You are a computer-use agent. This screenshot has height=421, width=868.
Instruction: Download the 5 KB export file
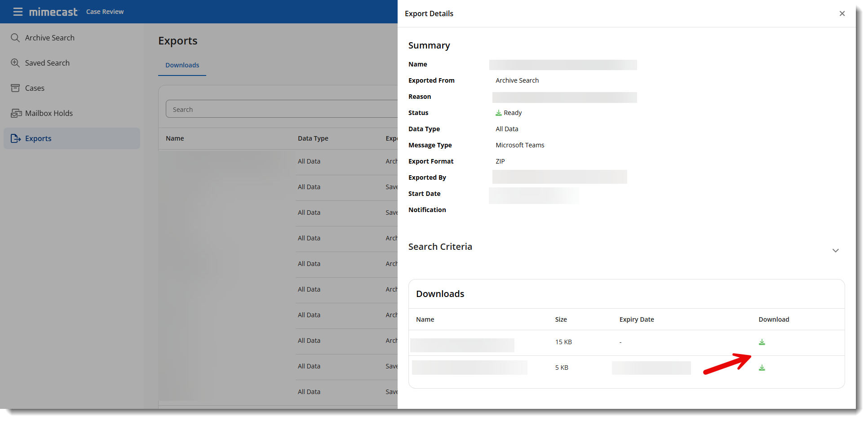(762, 368)
